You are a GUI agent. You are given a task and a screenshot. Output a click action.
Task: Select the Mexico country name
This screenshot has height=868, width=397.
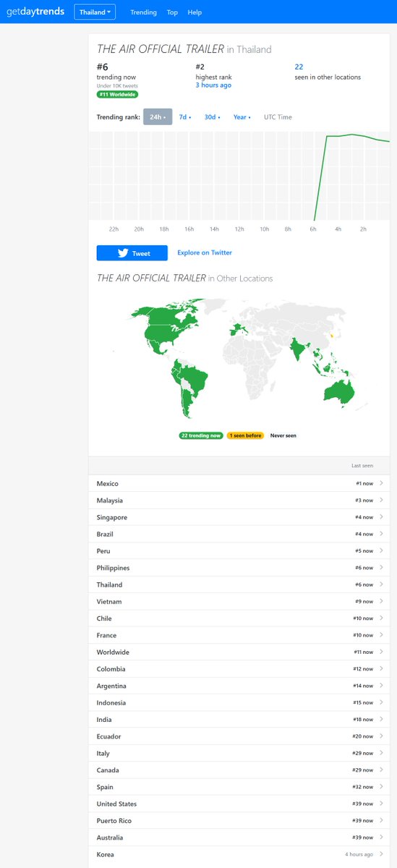pos(108,484)
